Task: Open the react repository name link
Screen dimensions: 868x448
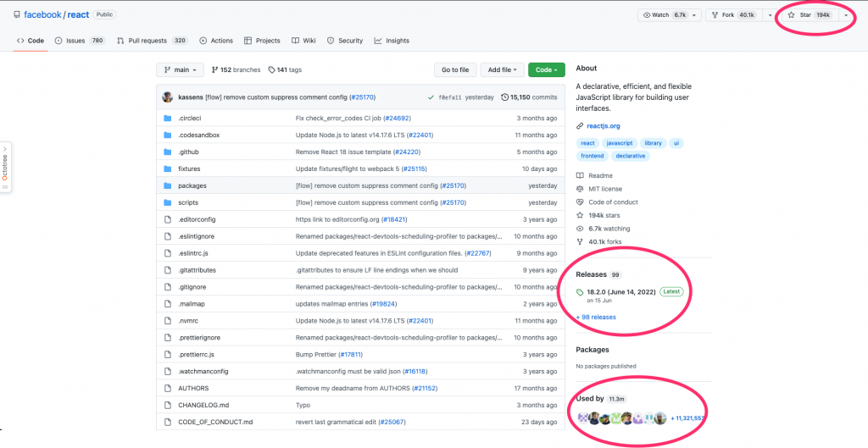Action: click(x=78, y=15)
